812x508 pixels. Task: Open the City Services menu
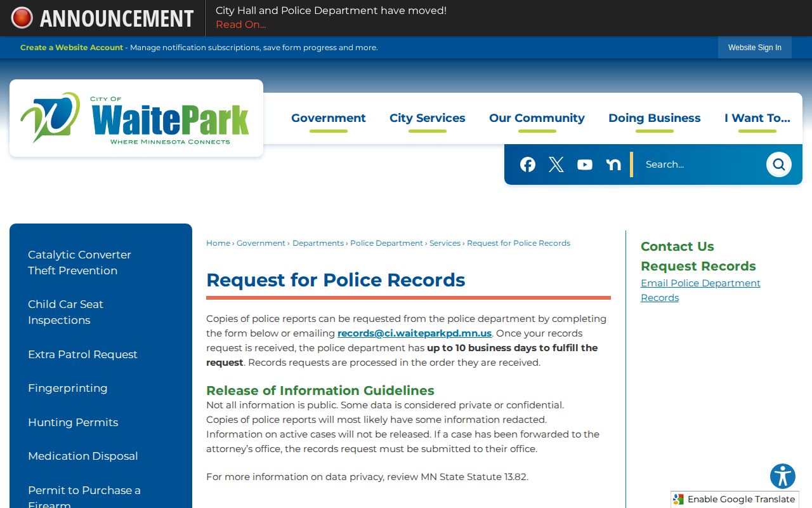[428, 118]
